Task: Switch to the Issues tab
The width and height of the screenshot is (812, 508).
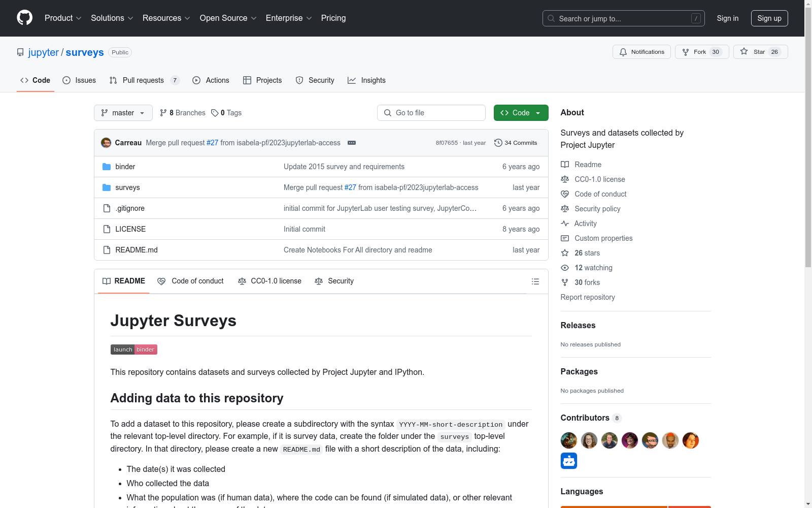Action: tap(79, 80)
